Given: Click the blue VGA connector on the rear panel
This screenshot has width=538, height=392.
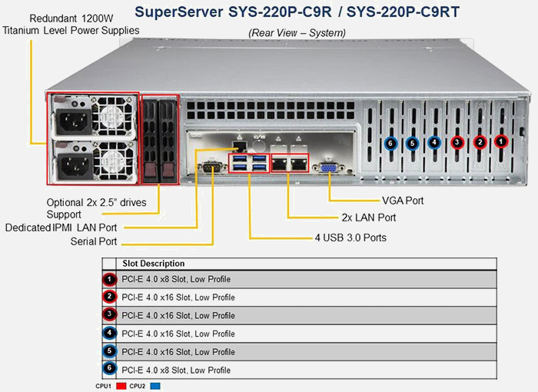Looking at the screenshot, I should [328, 168].
